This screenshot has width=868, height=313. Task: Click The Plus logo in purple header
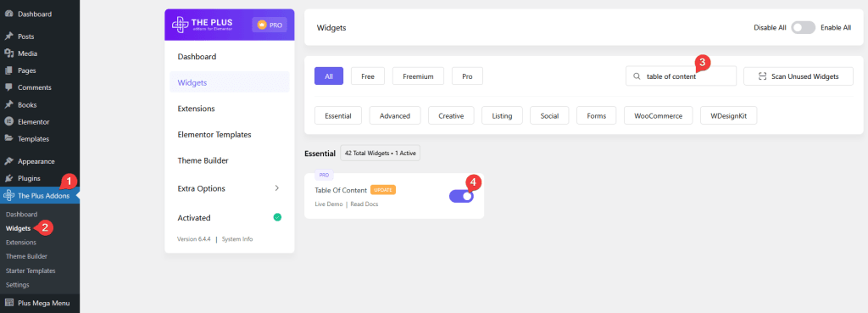(203, 25)
